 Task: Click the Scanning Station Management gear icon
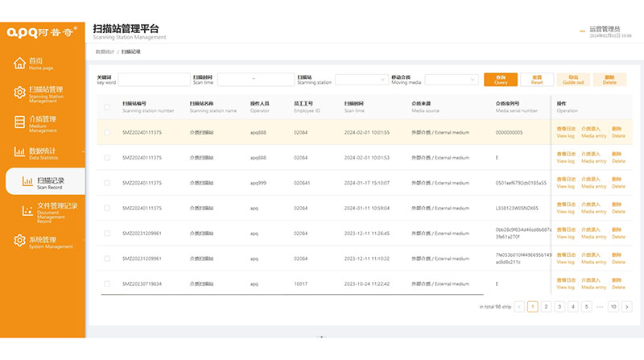pyautogui.click(x=18, y=93)
